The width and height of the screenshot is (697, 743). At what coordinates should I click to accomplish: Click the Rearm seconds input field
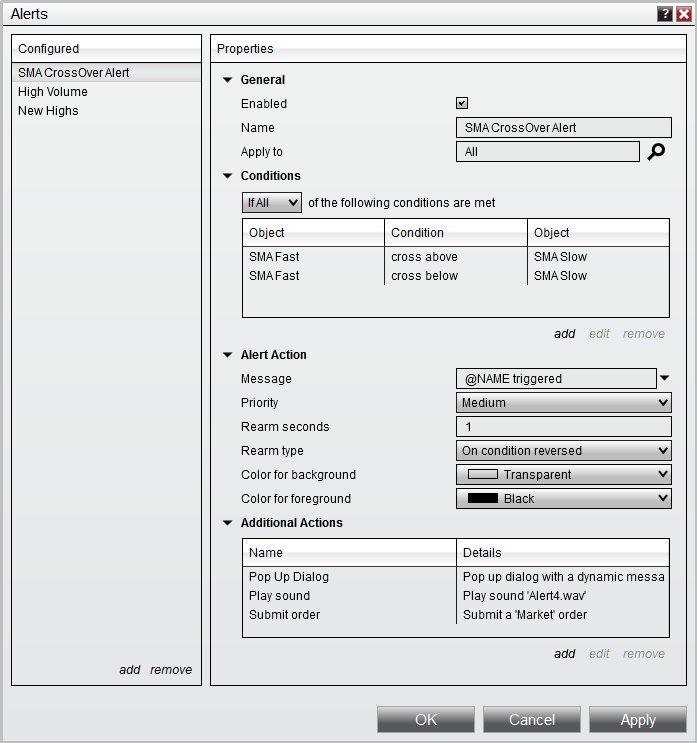tap(563, 427)
